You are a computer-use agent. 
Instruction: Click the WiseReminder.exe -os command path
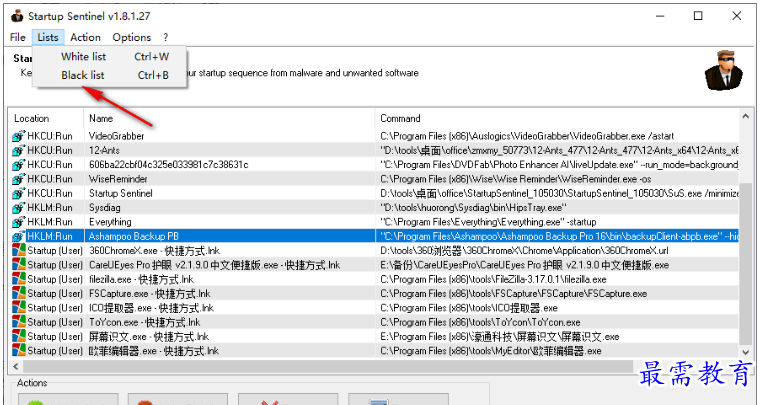[x=515, y=179]
